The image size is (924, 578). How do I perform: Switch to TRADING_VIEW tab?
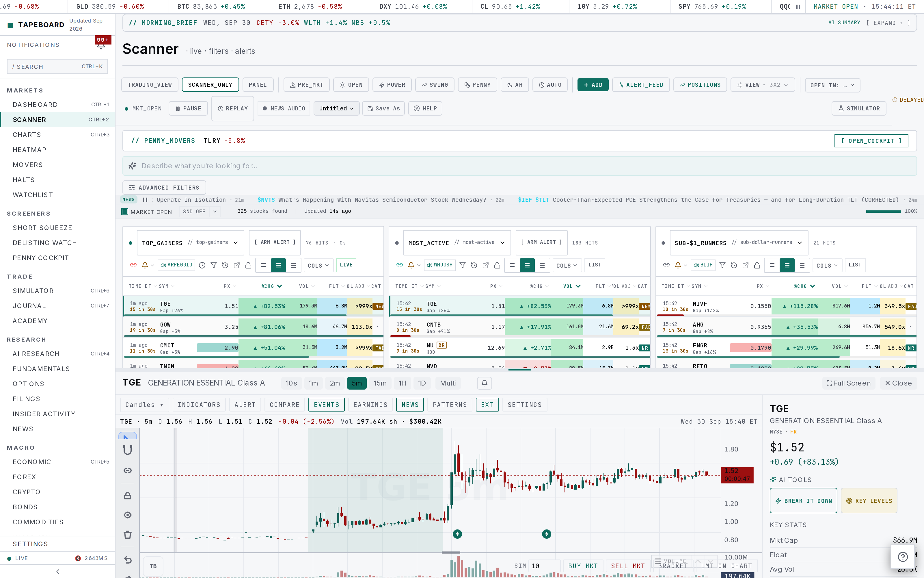tap(150, 85)
